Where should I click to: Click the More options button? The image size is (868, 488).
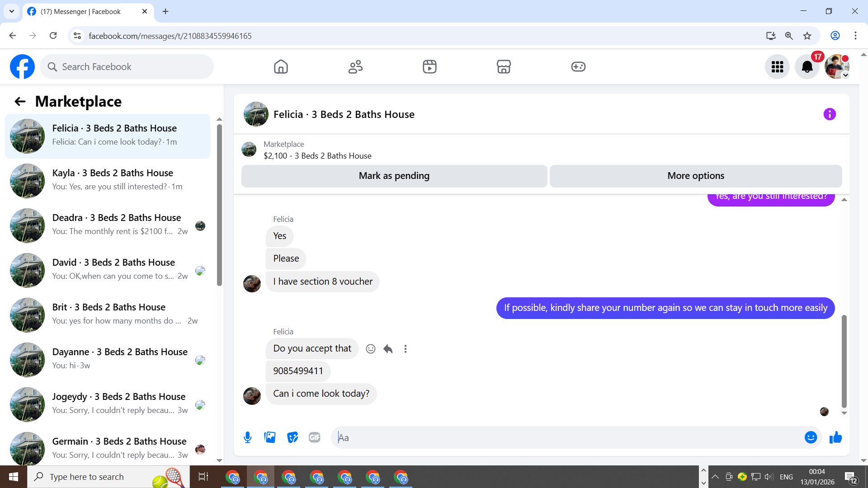pyautogui.click(x=695, y=176)
